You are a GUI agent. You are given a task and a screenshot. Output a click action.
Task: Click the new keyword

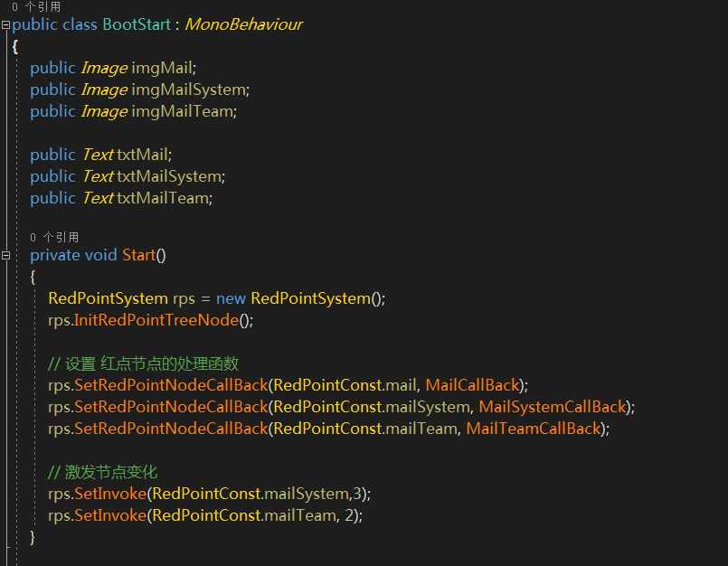(231, 299)
